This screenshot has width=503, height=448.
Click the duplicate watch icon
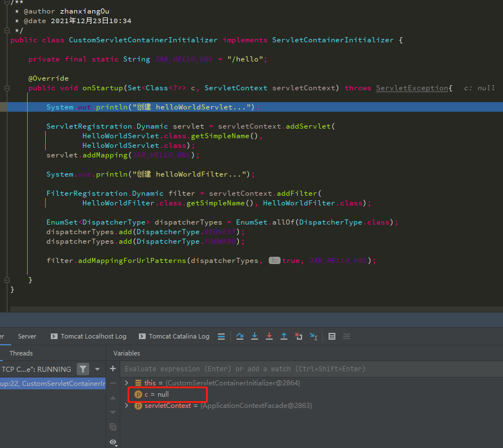pos(113,427)
